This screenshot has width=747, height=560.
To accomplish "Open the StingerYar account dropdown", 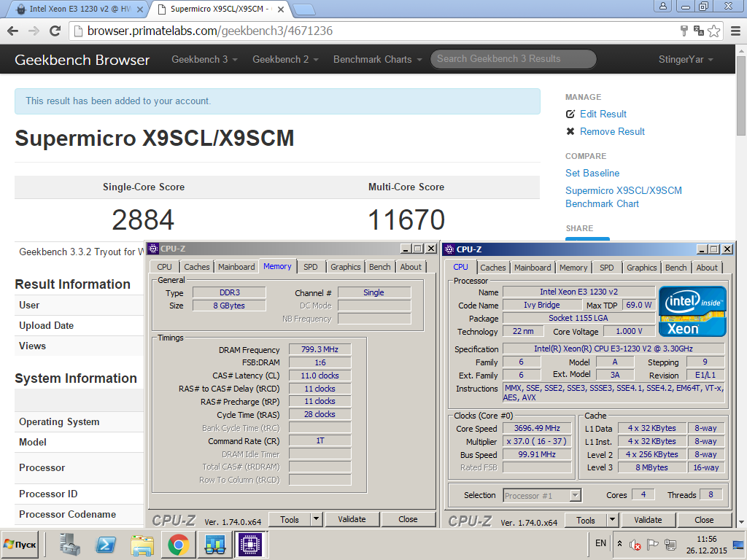I will point(686,60).
